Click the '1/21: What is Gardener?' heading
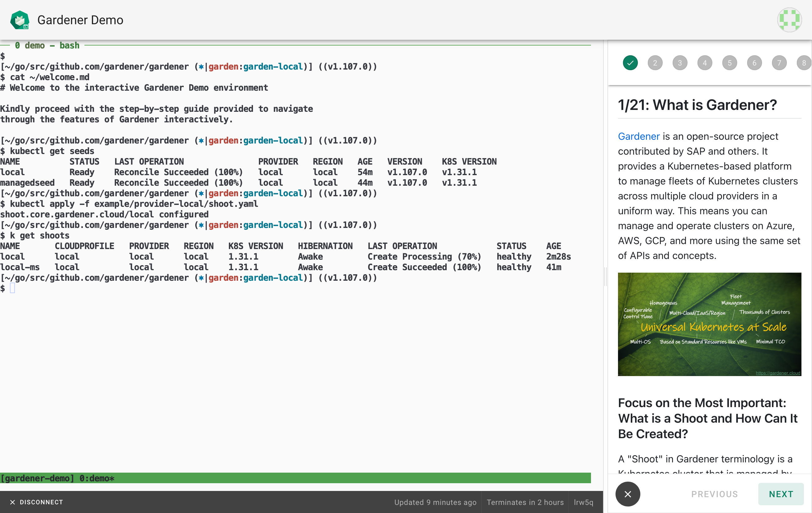The image size is (812, 513). [x=697, y=105]
